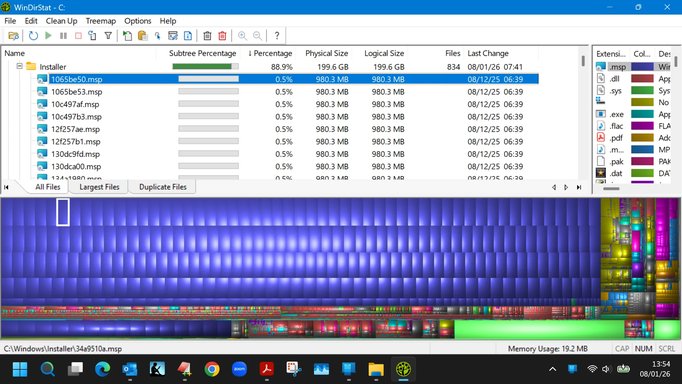Image resolution: width=682 pixels, height=384 pixels.
Task: Click the copy path toolbar icon
Action: [127, 36]
